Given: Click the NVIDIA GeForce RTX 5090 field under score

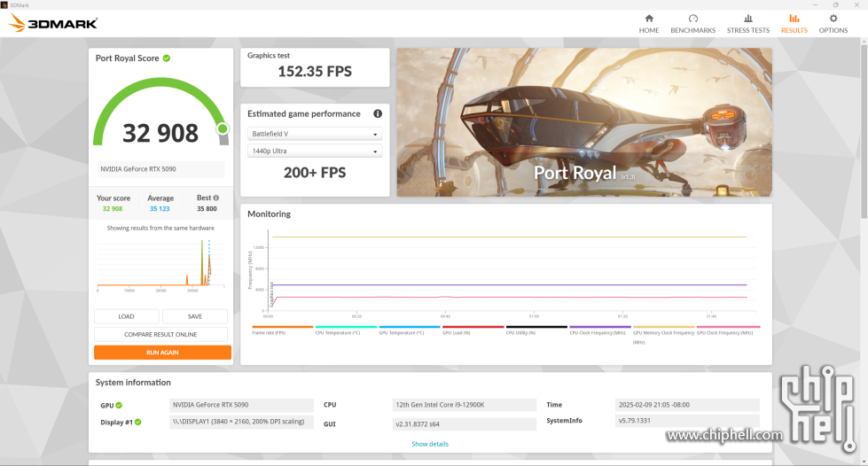Looking at the screenshot, I should [x=160, y=169].
